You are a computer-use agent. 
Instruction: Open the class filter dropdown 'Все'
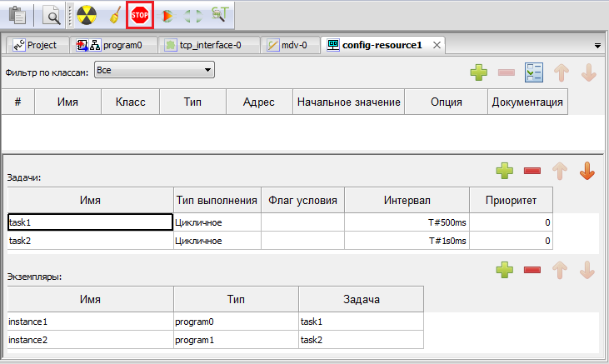point(154,71)
